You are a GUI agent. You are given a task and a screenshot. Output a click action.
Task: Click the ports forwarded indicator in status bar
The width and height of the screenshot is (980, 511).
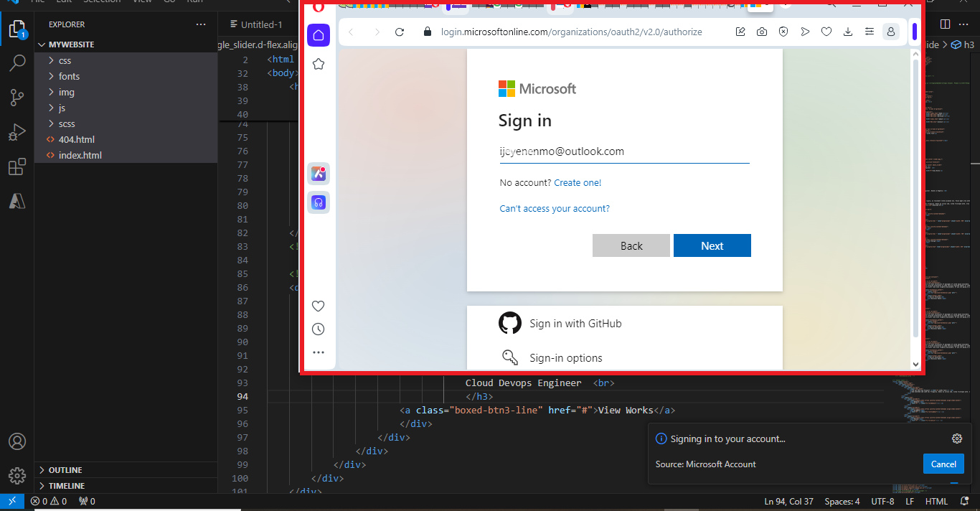point(87,501)
